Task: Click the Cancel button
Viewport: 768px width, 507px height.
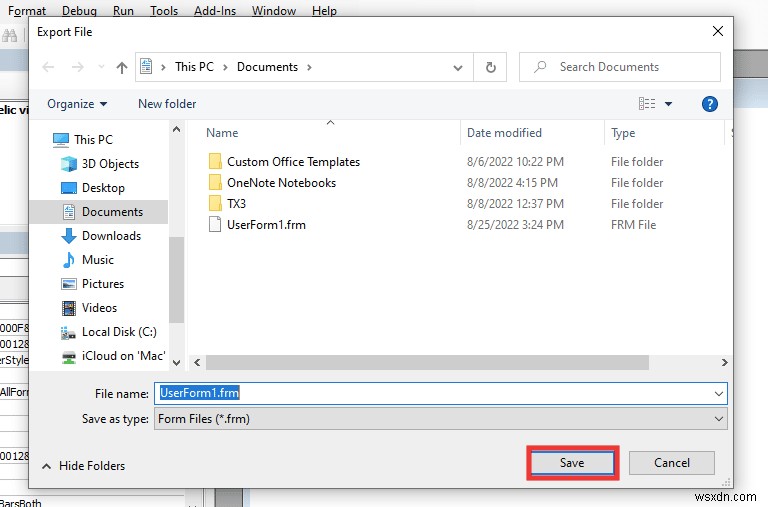Action: (x=672, y=463)
